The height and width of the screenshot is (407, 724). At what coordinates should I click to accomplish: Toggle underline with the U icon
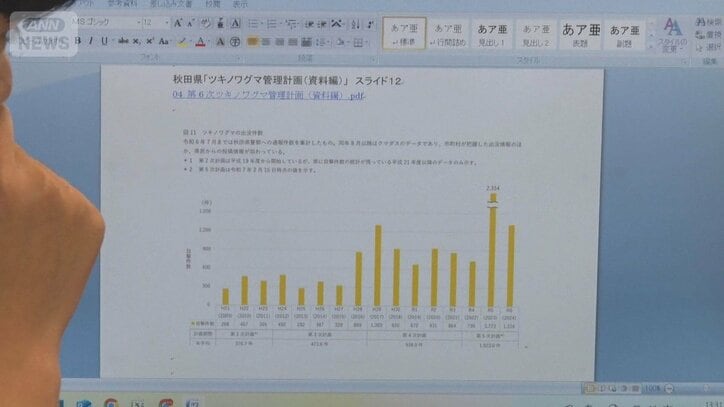pos(105,41)
